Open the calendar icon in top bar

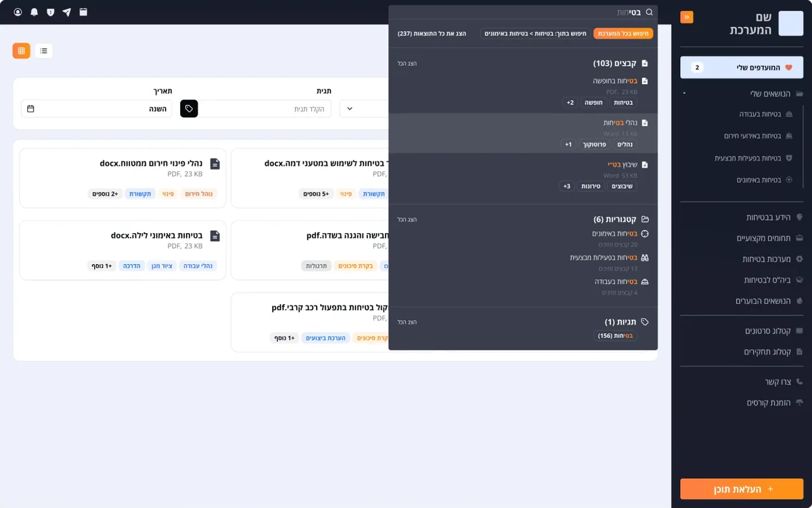[x=83, y=12]
